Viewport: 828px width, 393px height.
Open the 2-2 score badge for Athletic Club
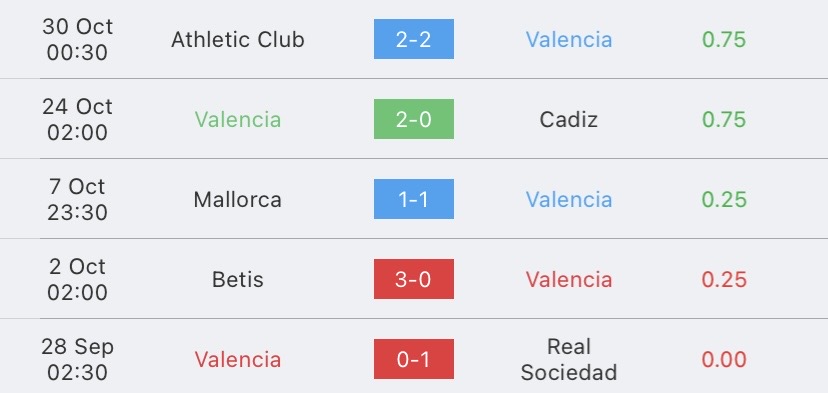click(413, 39)
